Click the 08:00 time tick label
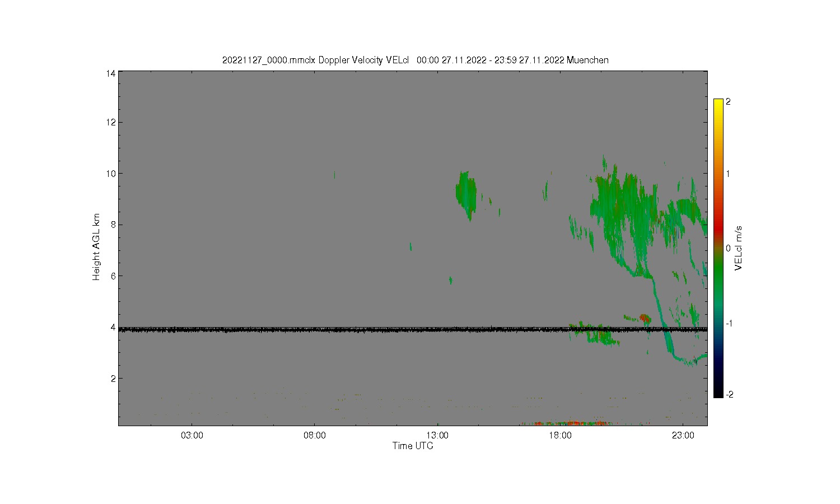The width and height of the screenshot is (840, 504). click(x=315, y=435)
